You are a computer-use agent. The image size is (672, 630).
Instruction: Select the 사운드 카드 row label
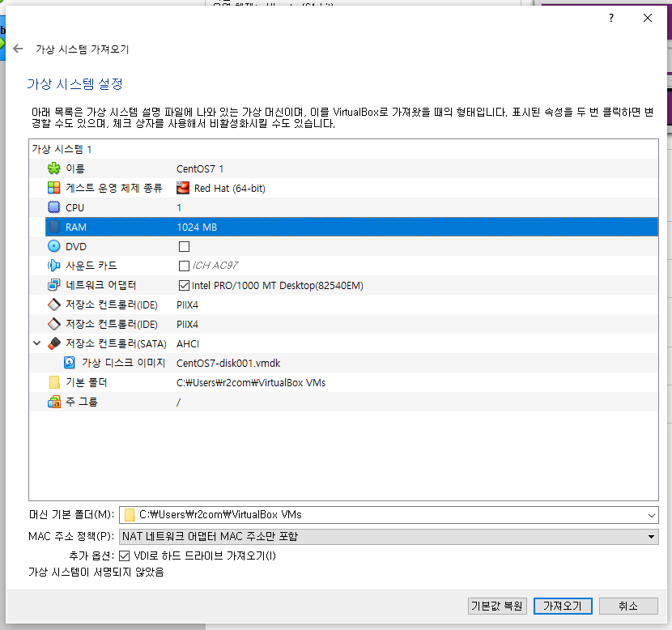click(x=91, y=266)
